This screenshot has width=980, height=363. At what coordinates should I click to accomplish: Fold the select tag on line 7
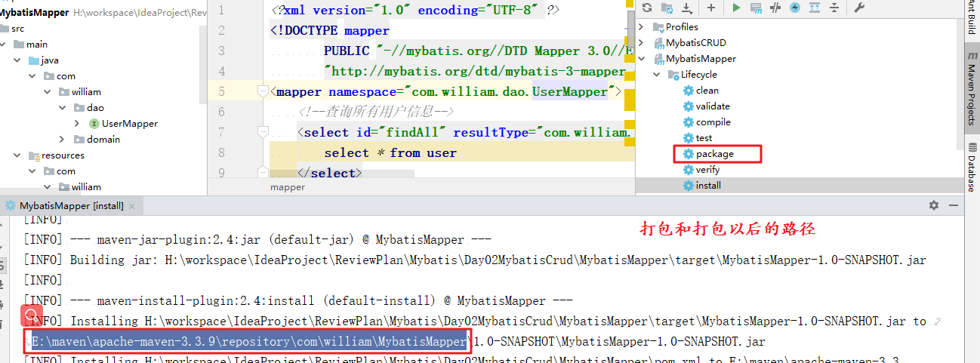point(263,132)
